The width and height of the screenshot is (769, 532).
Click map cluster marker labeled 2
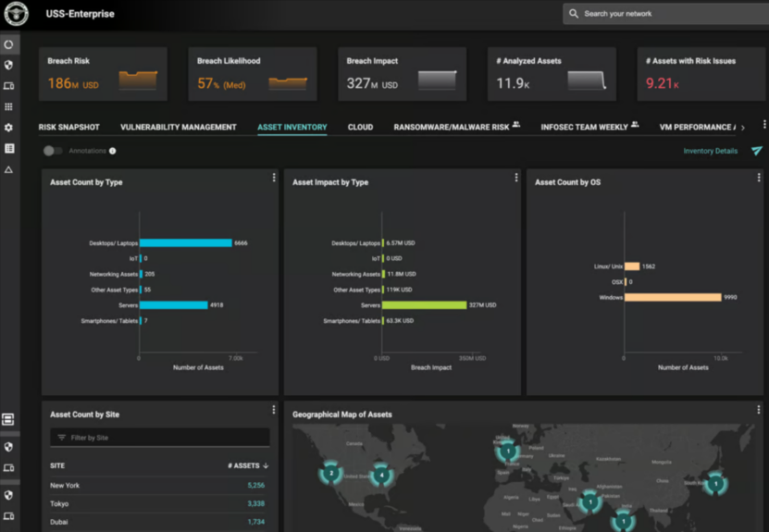pos(331,473)
